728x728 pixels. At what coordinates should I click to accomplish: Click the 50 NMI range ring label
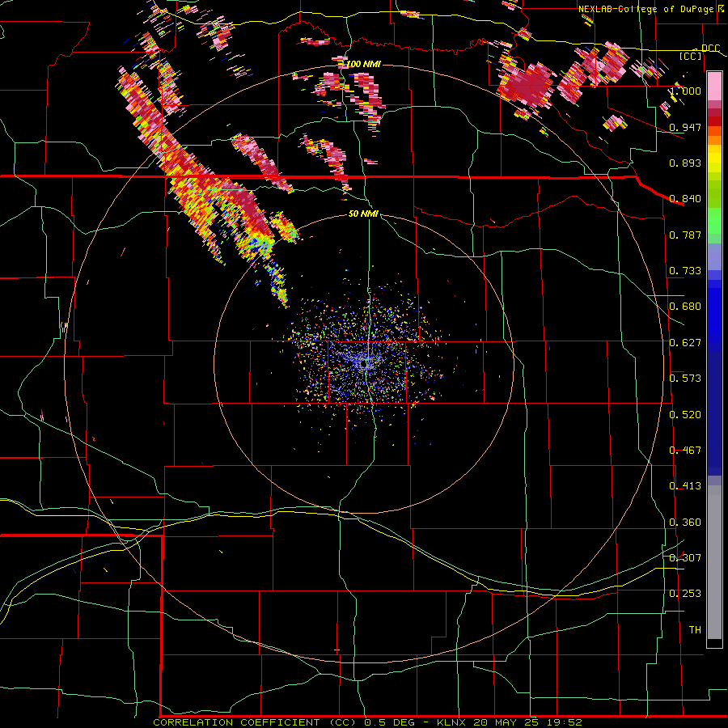point(363,214)
